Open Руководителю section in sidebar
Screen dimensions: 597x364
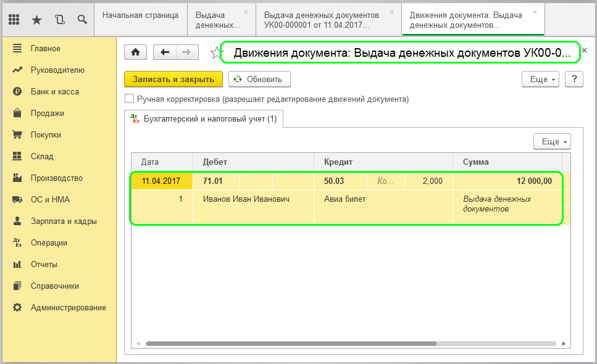point(57,70)
